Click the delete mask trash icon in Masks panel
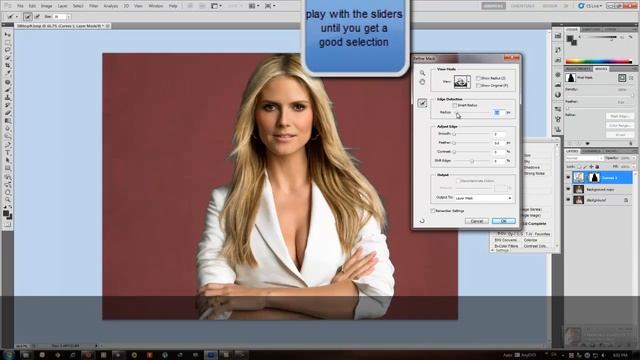The width and height of the screenshot is (640, 360). (631, 143)
